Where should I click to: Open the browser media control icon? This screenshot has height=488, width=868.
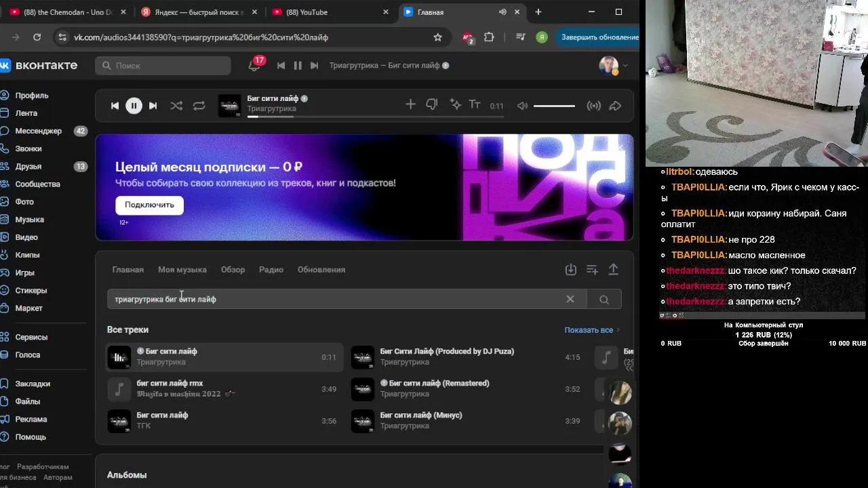[520, 37]
